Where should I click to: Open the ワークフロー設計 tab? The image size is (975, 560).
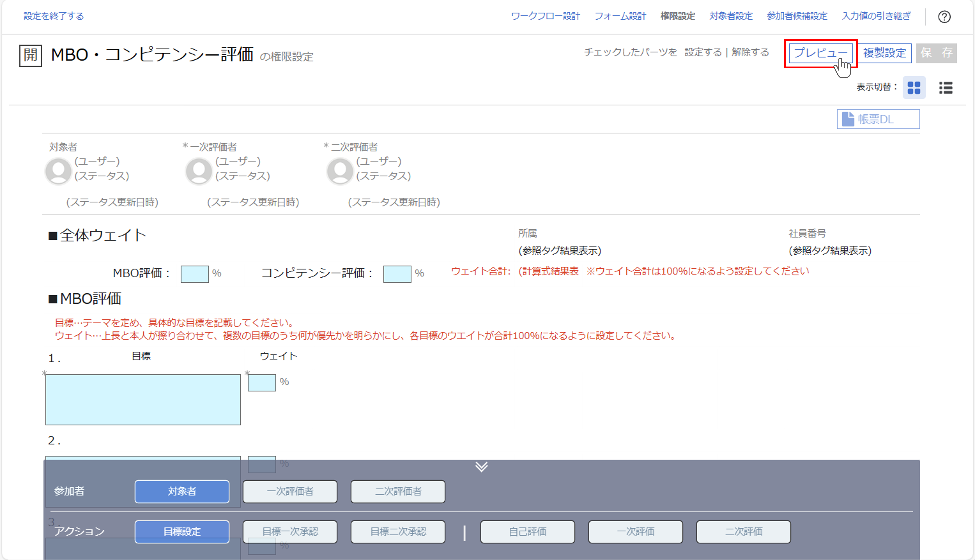pos(545,16)
